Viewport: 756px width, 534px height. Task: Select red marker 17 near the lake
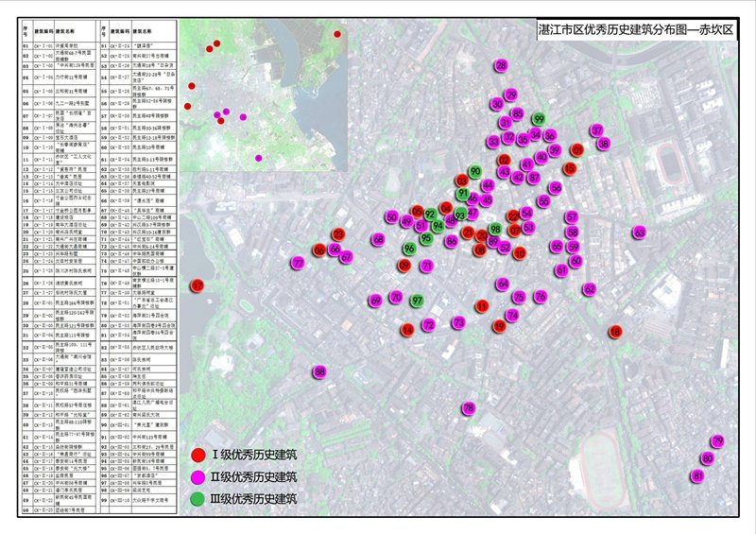[198, 285]
